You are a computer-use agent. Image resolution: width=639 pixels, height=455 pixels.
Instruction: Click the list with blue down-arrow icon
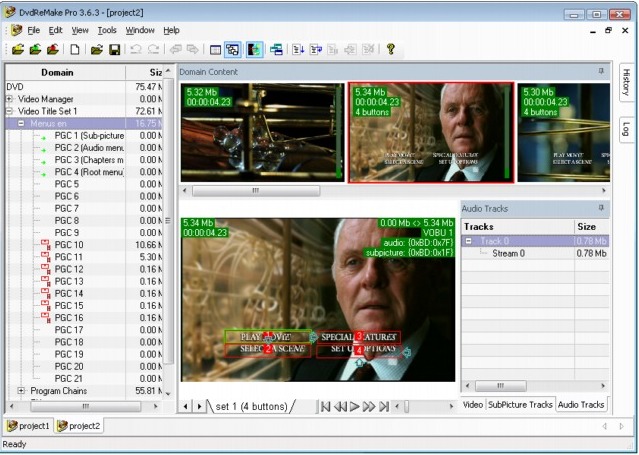point(298,50)
